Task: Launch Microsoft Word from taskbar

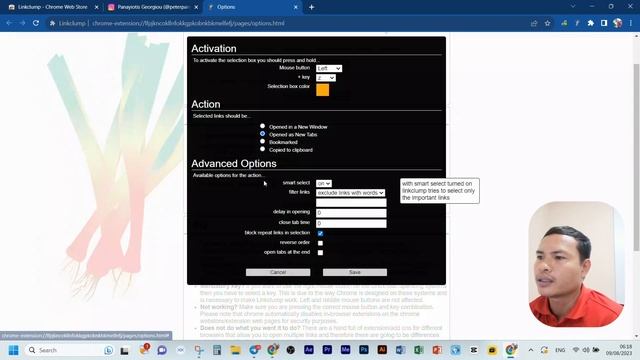Action: click(400, 350)
